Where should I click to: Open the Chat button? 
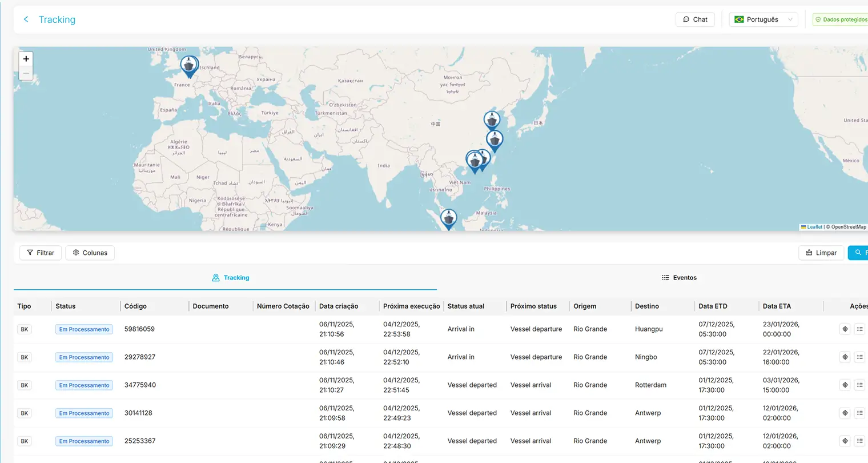pos(695,19)
